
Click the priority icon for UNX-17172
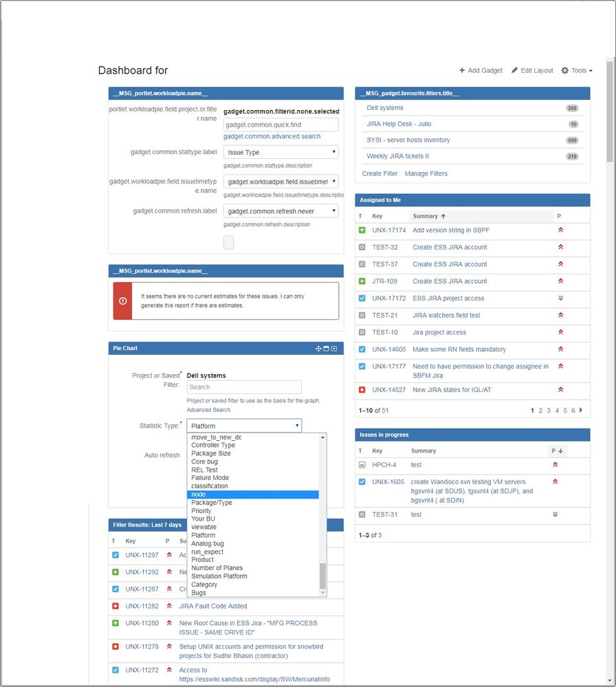pos(560,298)
